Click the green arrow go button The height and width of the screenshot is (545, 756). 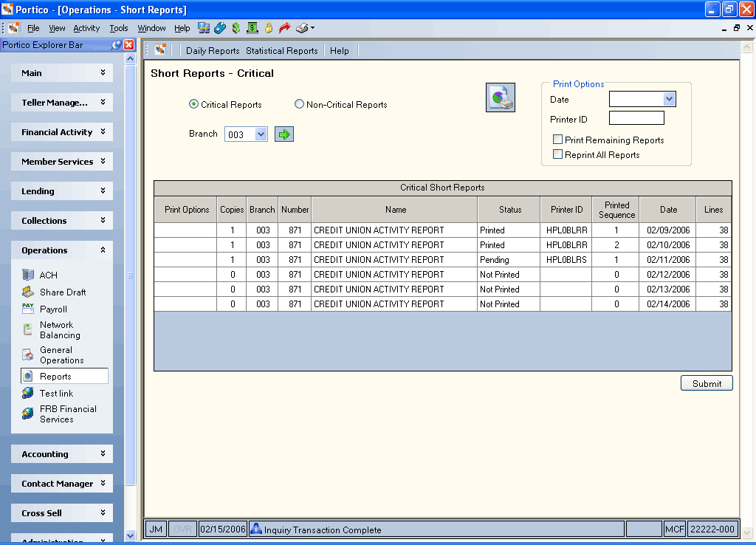(x=284, y=134)
